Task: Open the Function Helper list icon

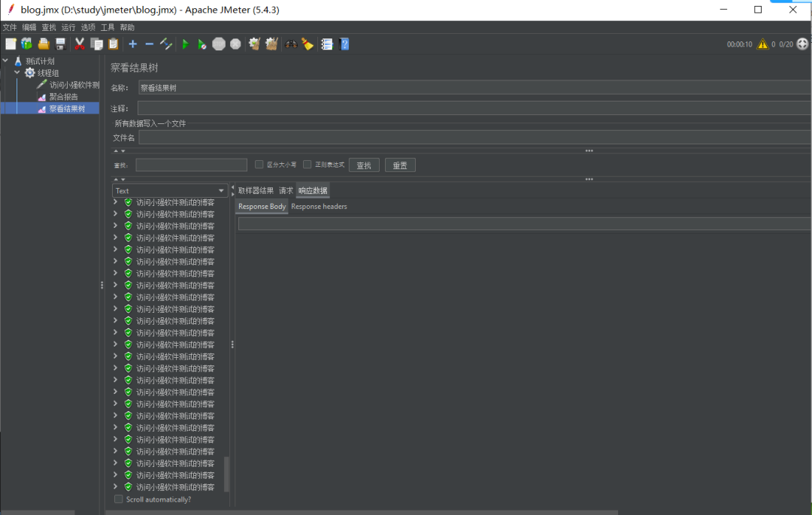Action: [x=327, y=44]
